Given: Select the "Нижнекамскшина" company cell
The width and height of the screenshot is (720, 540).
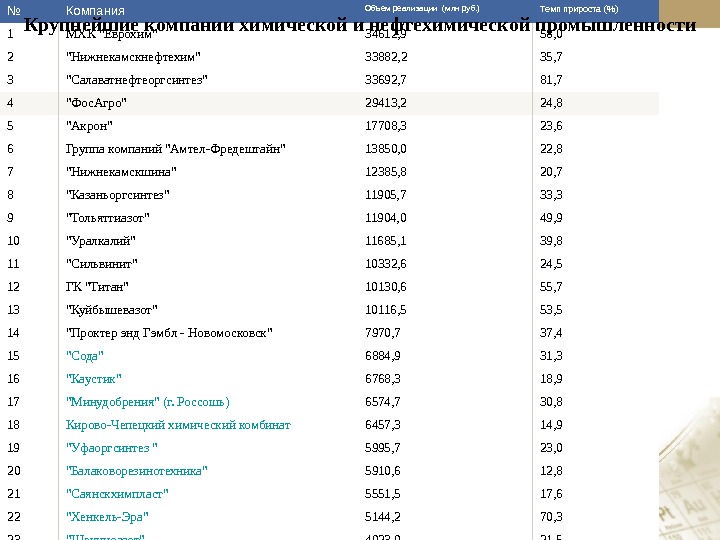Looking at the screenshot, I should click(x=121, y=172).
